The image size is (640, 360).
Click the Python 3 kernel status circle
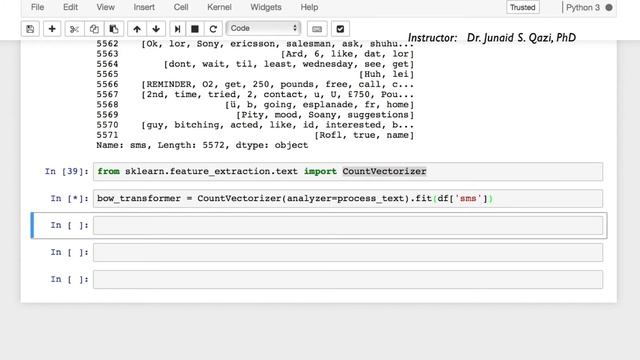609,7
